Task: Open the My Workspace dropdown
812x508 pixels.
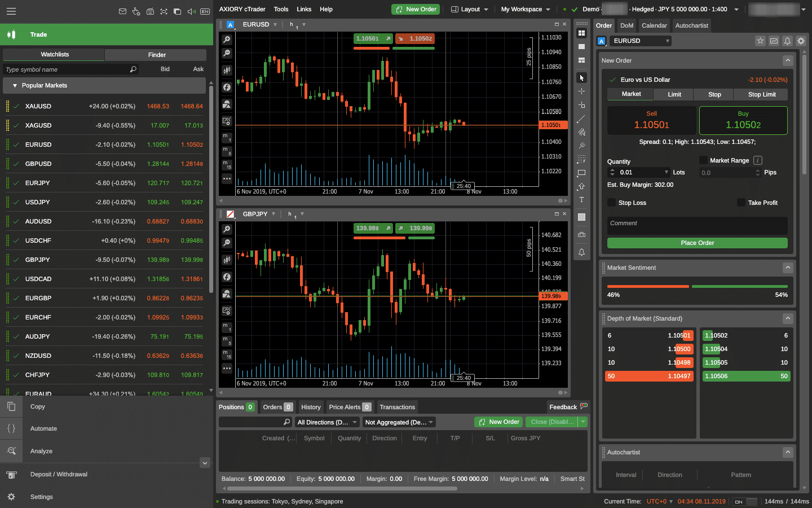Action: pyautogui.click(x=526, y=10)
